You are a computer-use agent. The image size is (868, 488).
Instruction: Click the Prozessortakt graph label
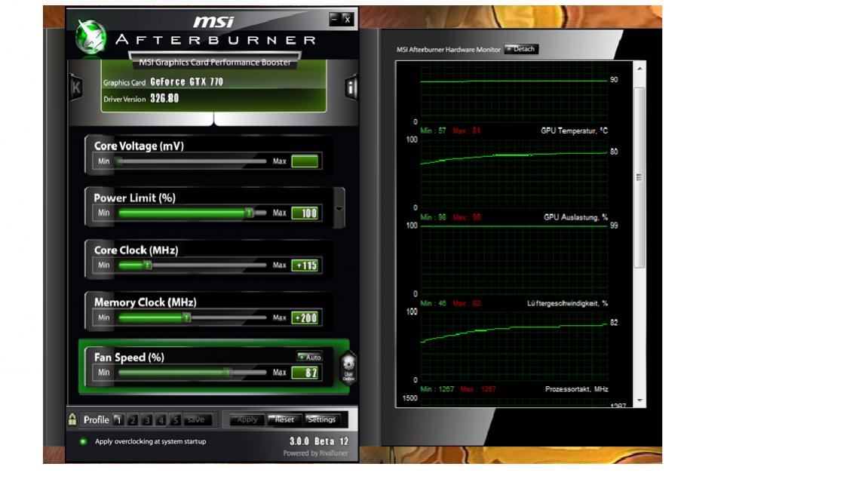click(x=576, y=389)
